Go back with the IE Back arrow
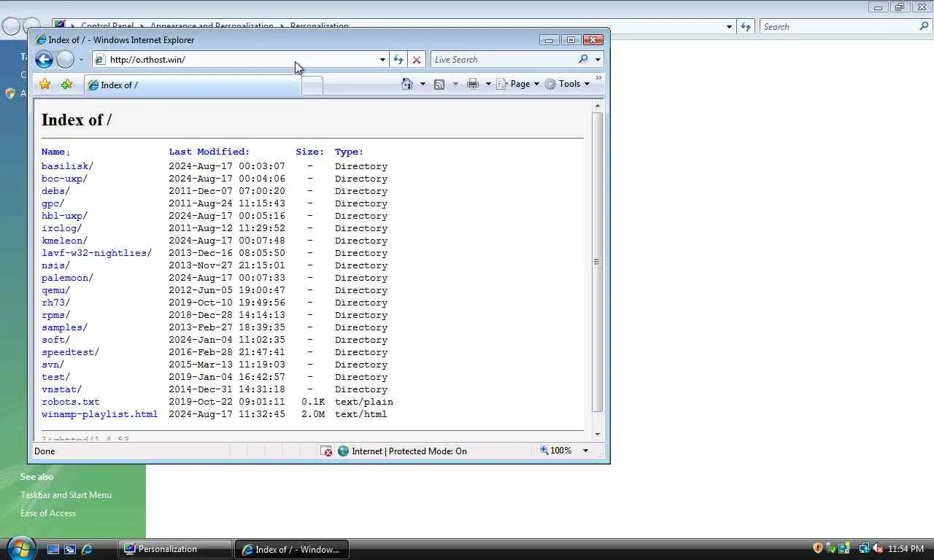The width and height of the screenshot is (934, 560). click(44, 60)
